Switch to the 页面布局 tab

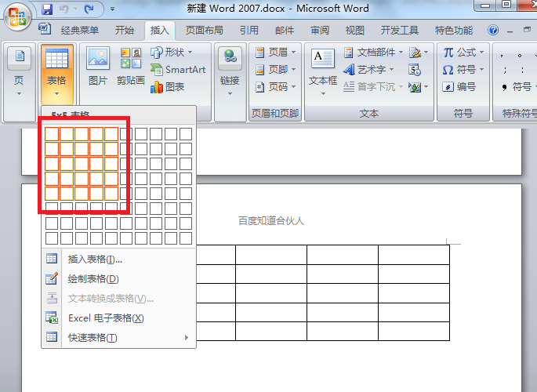[x=204, y=31]
